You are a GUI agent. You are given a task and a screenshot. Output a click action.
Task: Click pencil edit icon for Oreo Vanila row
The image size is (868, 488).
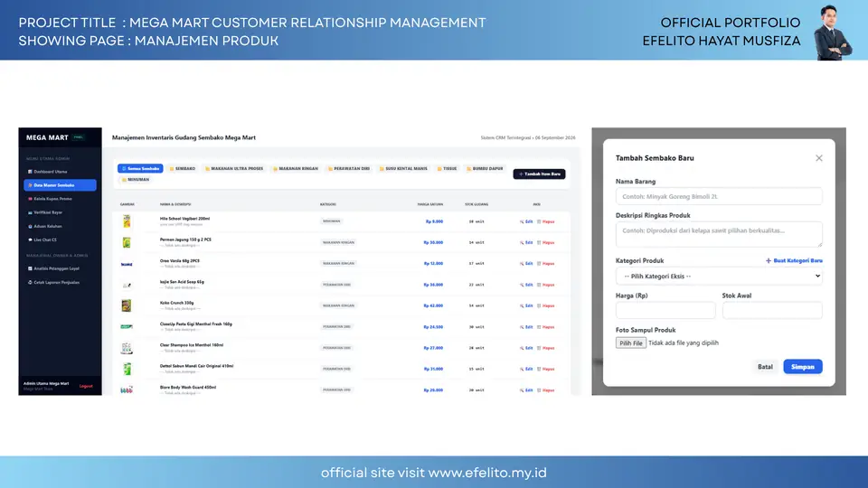(522, 264)
